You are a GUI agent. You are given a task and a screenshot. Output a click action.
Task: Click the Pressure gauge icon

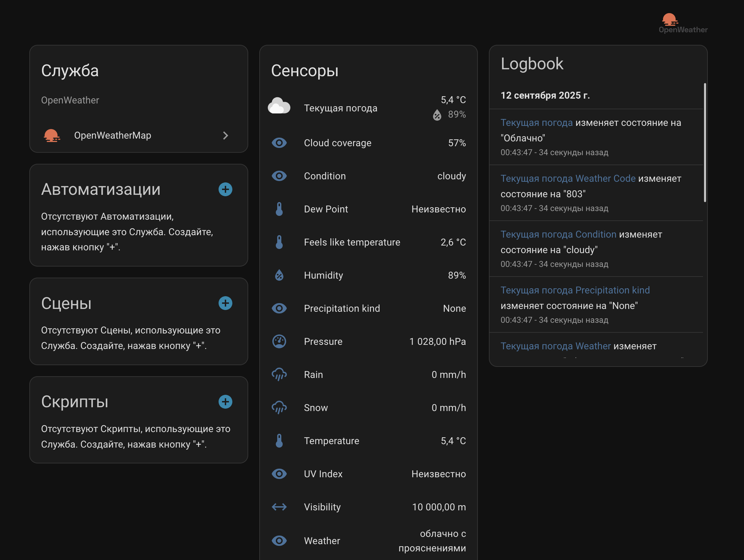(x=279, y=341)
